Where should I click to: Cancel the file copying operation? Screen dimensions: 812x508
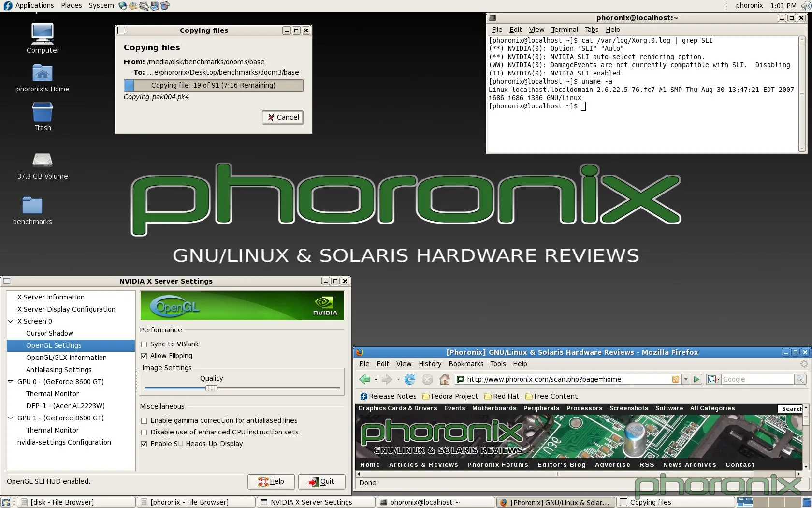[x=283, y=117]
